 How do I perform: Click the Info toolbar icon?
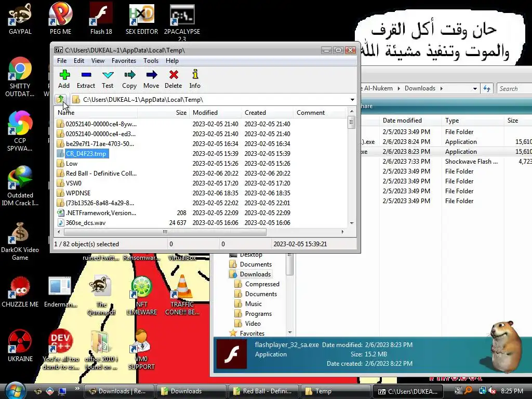(x=195, y=79)
